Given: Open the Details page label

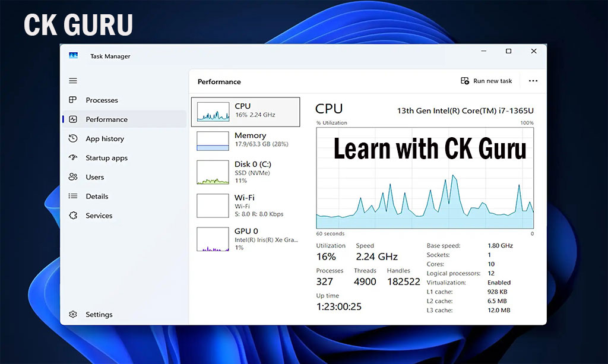Looking at the screenshot, I should click(x=97, y=196).
